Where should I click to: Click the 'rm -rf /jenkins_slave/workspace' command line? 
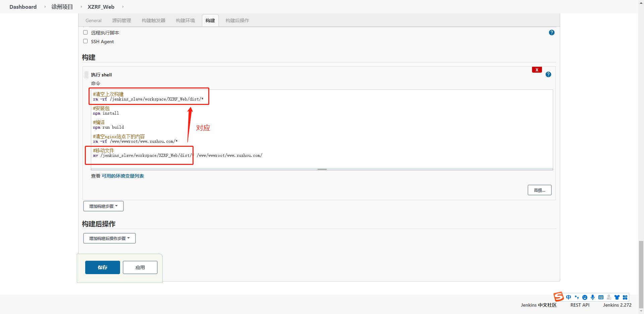pyautogui.click(x=148, y=99)
